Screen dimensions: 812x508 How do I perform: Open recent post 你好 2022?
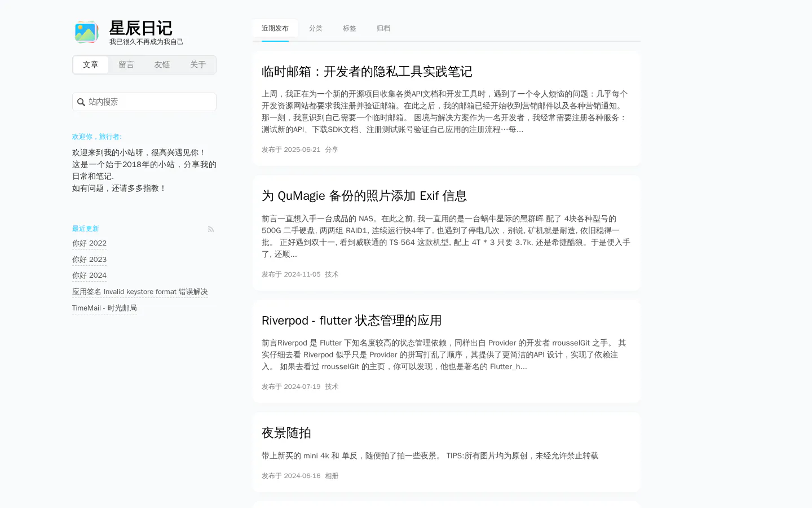(89, 243)
